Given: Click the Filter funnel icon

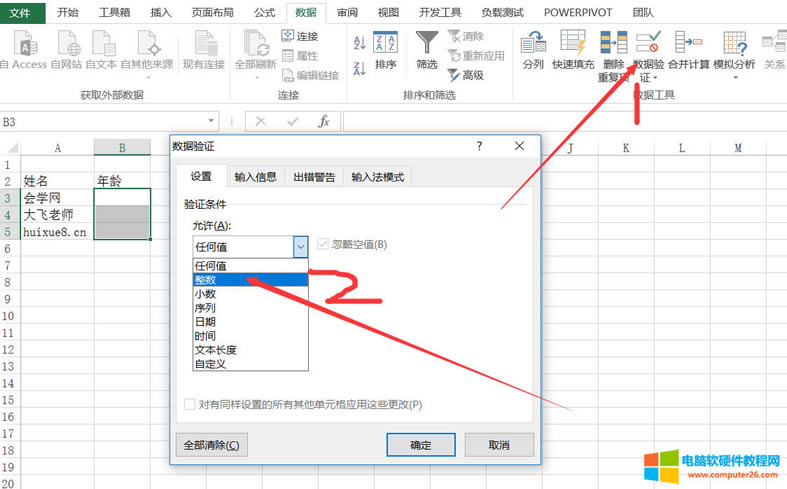Looking at the screenshot, I should click(427, 42).
